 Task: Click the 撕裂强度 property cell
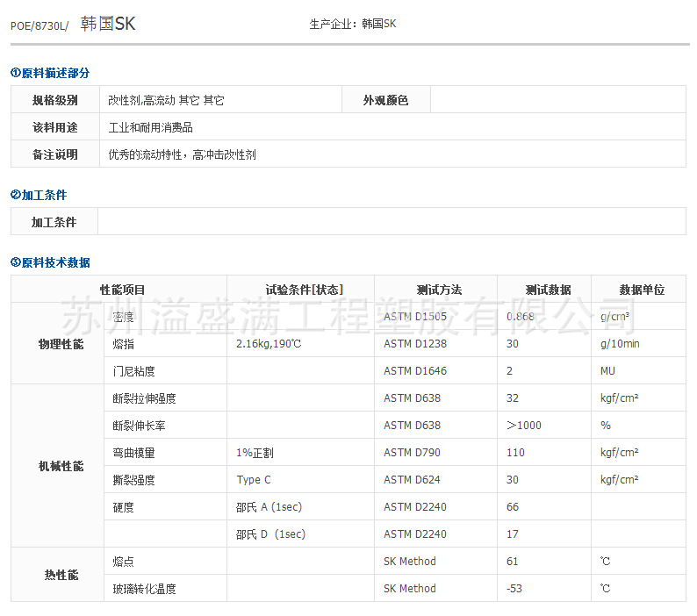pyautogui.click(x=165, y=480)
